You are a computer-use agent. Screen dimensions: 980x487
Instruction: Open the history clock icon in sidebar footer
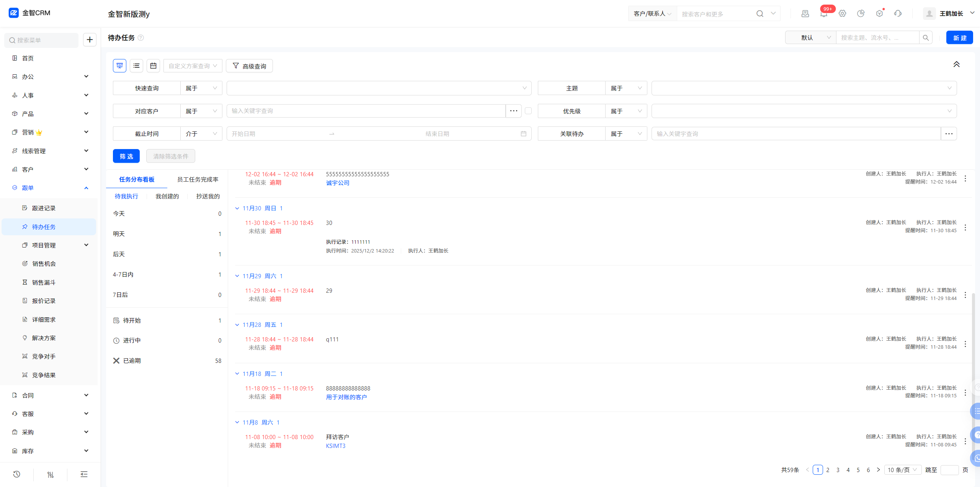click(16, 474)
